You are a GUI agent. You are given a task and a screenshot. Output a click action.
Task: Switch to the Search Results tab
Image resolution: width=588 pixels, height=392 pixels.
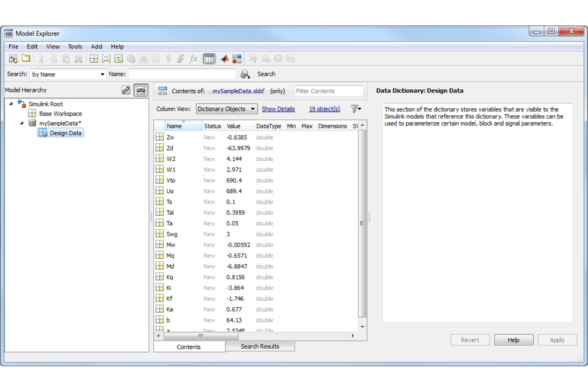tap(260, 346)
